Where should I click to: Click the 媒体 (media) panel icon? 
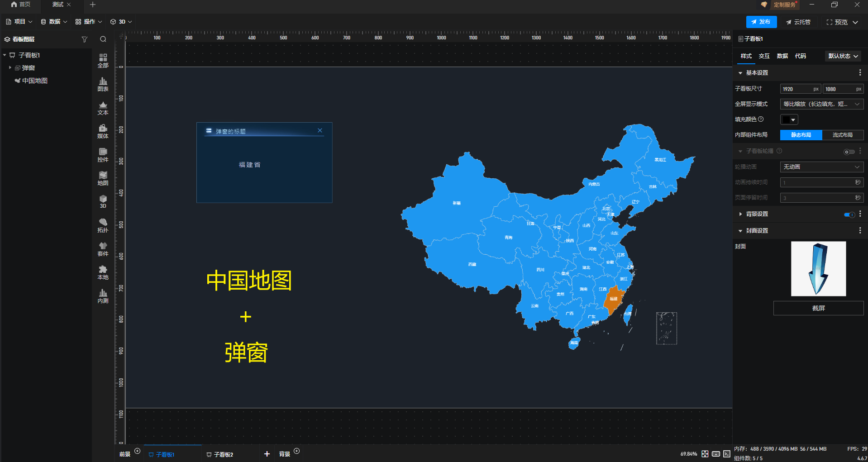click(103, 131)
